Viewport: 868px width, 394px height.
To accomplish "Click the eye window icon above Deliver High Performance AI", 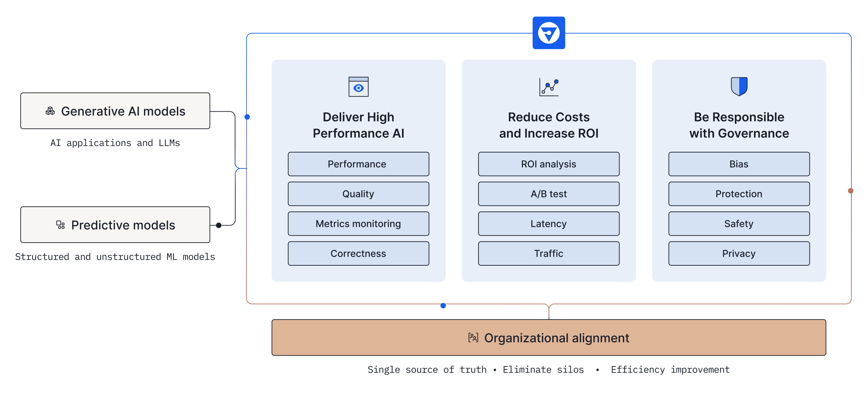I will [358, 87].
